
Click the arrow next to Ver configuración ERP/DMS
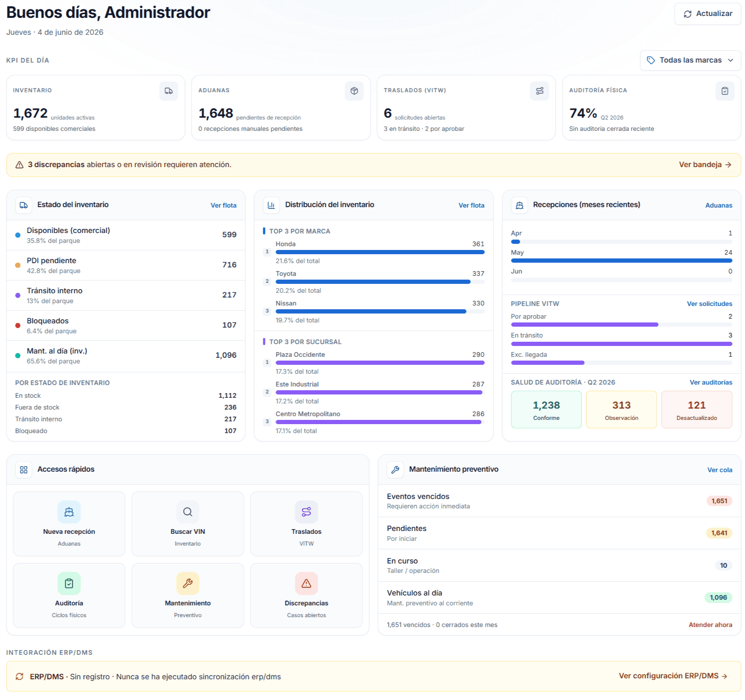coord(724,676)
